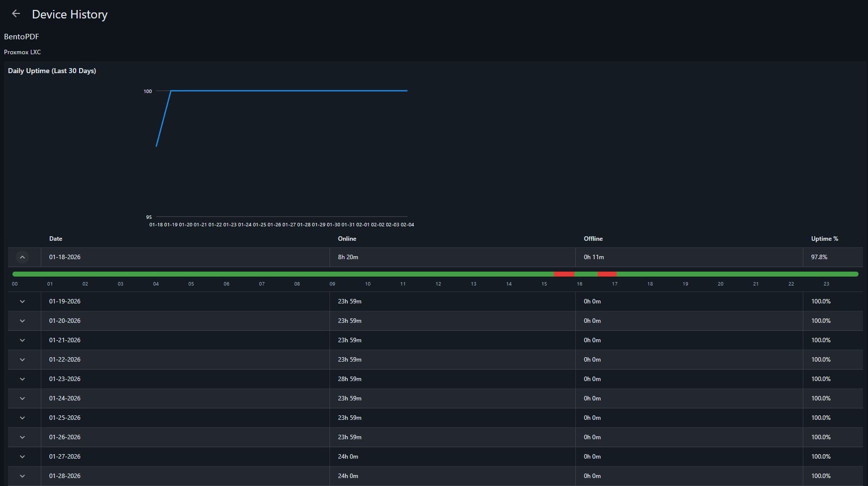This screenshot has height=486, width=868.
Task: Expand the 01-23-2026 row
Action: (x=22, y=379)
